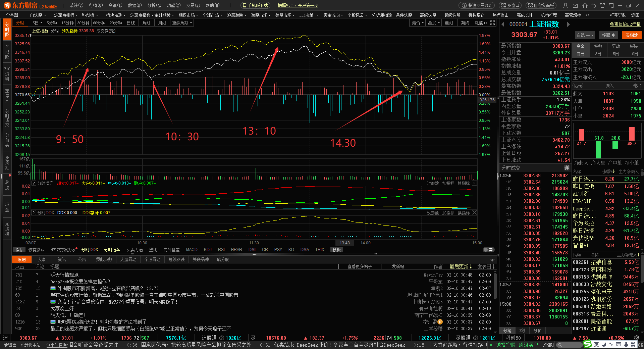Select the MACD indicator tab
Screen dimensions: 644x349
click(192, 250)
